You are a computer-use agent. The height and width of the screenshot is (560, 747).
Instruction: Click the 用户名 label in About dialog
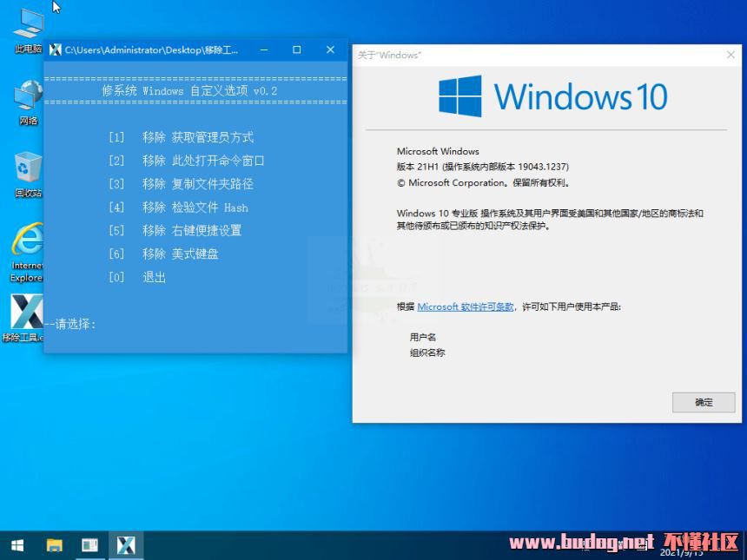(x=422, y=337)
